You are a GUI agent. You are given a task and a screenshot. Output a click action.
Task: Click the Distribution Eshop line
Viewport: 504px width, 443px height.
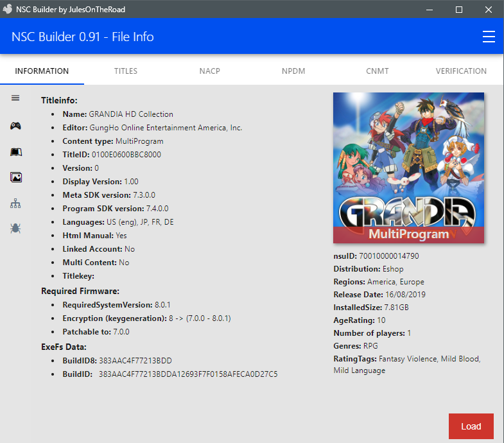click(x=369, y=269)
